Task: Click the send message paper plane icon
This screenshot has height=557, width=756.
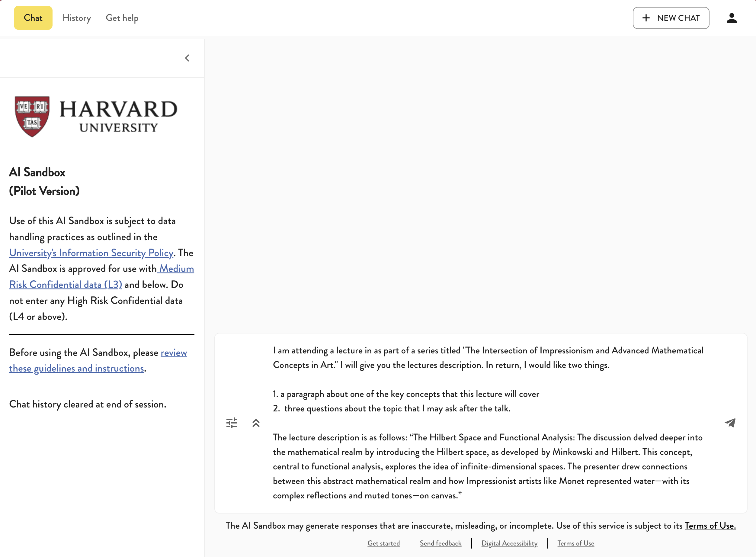Action: [730, 423]
